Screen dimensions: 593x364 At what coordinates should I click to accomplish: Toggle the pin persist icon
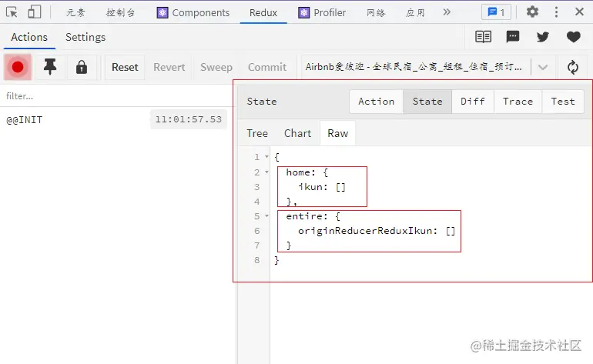(x=50, y=67)
